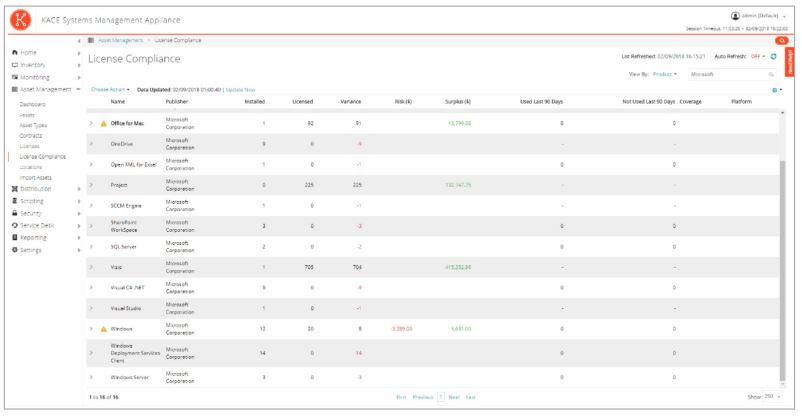
Task: Open the Dashboard submenu item
Action: (32, 104)
